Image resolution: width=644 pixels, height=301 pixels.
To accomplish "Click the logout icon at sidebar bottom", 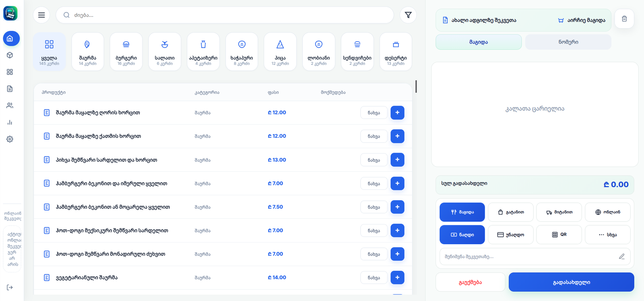I will pos(10,287).
